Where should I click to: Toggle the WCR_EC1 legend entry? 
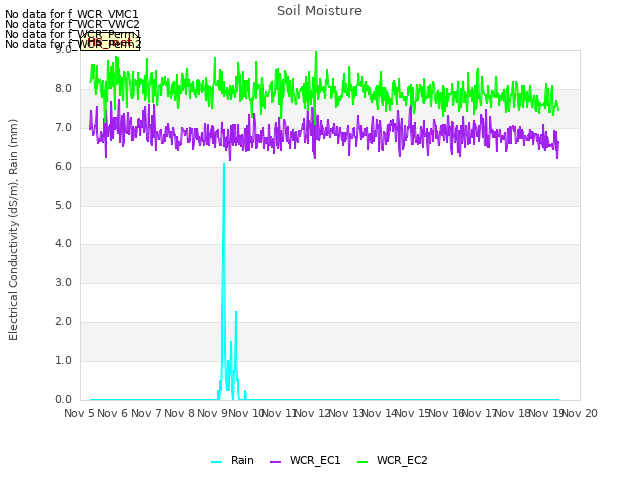click(x=305, y=460)
